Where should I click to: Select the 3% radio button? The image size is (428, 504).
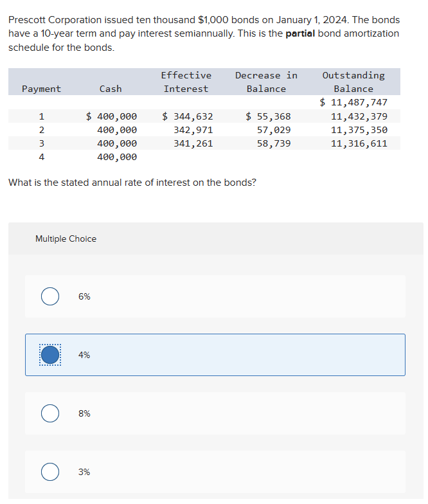50,472
